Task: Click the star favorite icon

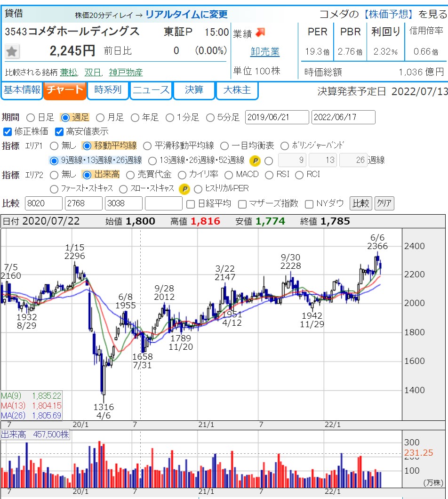Action: pyautogui.click(x=12, y=51)
